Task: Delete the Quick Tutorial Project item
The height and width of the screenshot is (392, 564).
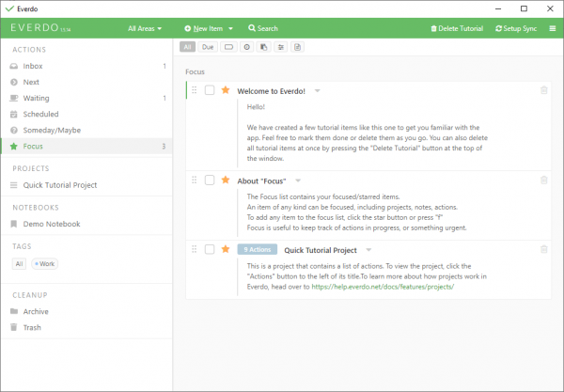Action: click(x=544, y=249)
